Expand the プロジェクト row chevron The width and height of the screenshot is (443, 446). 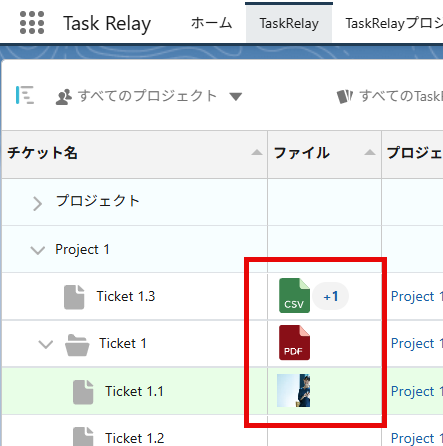38,204
